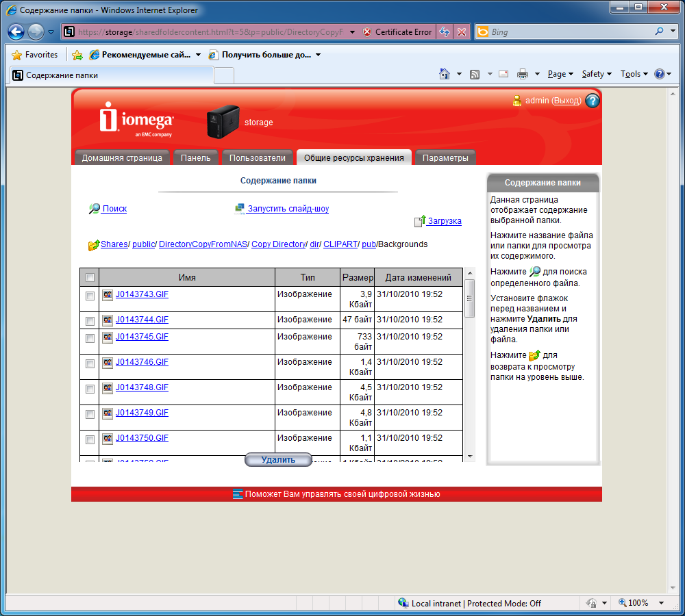Click the admin user icon
The width and height of the screenshot is (685, 616).
point(516,101)
